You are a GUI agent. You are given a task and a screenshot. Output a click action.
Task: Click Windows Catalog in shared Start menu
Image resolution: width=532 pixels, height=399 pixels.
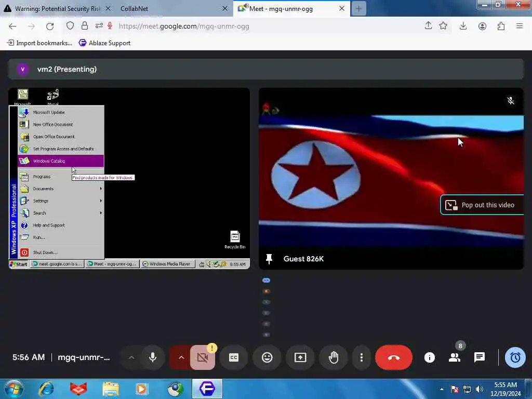tap(61, 161)
